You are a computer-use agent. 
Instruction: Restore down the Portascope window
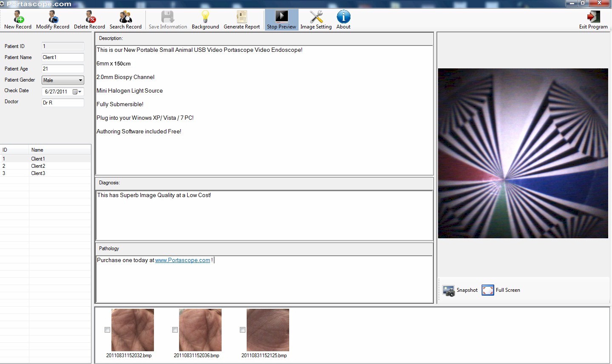pyautogui.click(x=583, y=3)
